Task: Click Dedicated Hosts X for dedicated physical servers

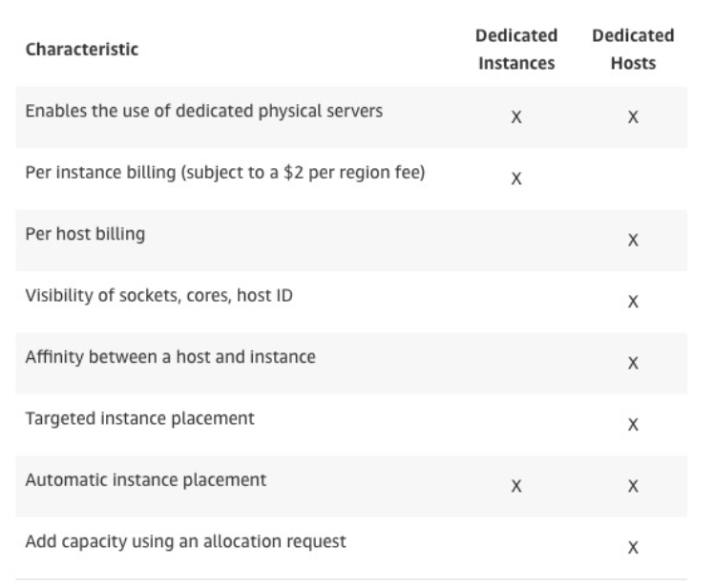Action: [633, 117]
